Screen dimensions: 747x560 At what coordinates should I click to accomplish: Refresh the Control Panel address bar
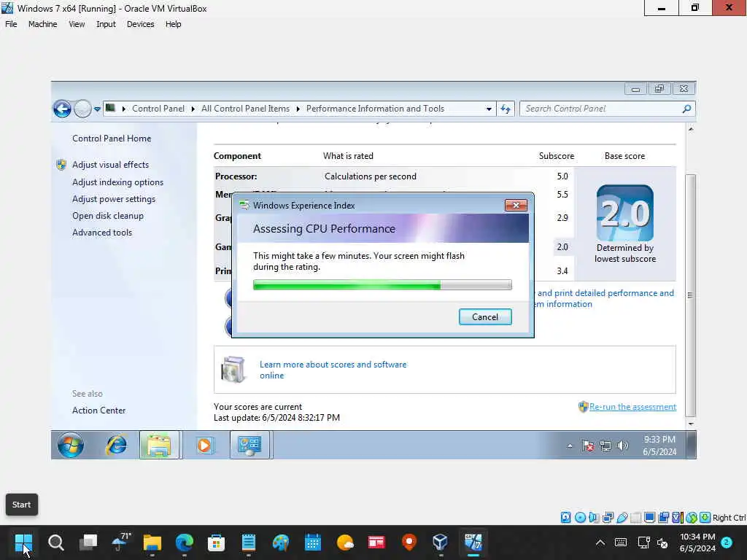pos(506,109)
